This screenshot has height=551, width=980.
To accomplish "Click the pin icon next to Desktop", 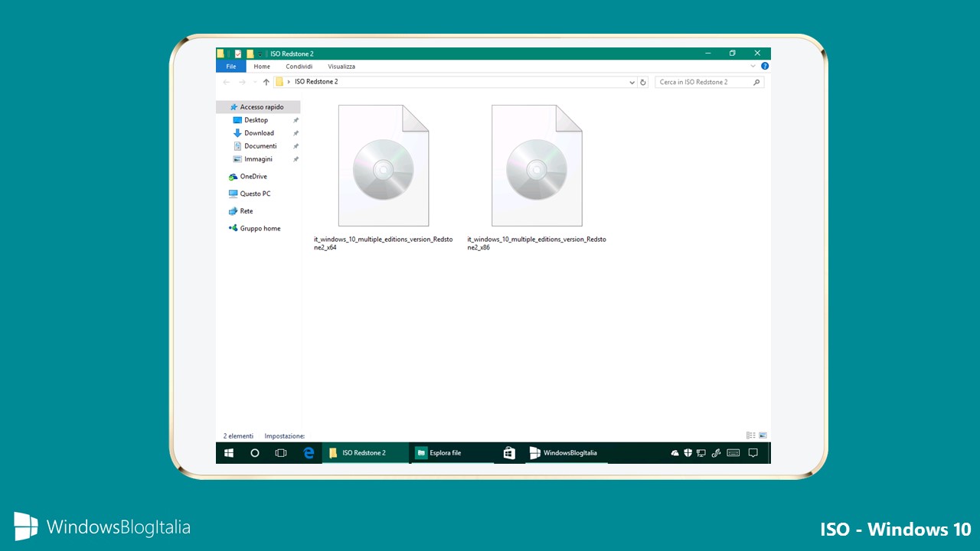I will pos(296,120).
